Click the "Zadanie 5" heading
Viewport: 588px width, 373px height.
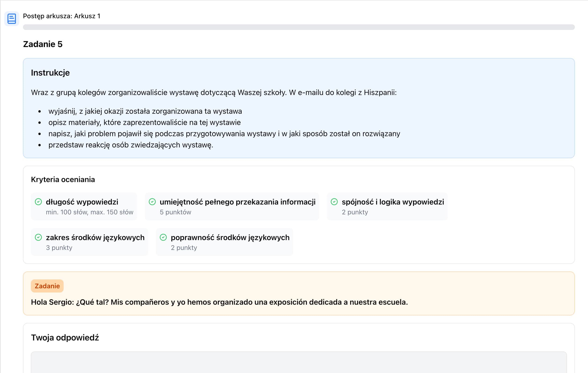[x=43, y=44]
